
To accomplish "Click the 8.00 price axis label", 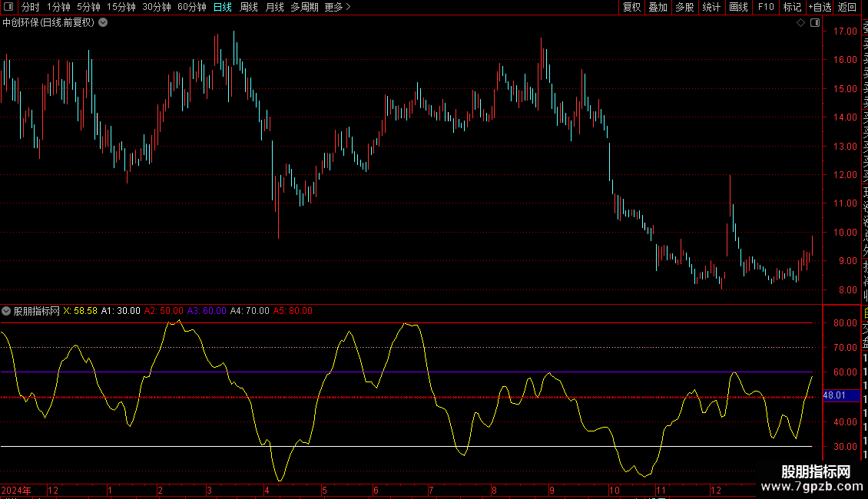I will pos(847,290).
